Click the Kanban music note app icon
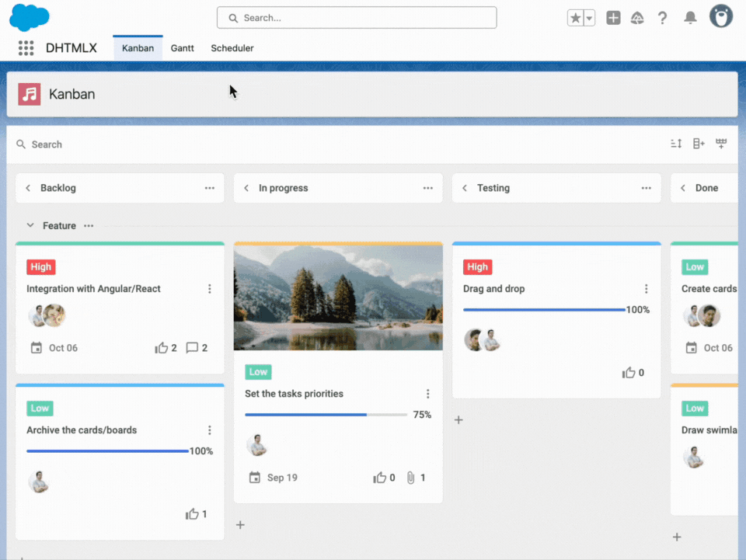Screen dimensions: 746x560 click(30, 94)
